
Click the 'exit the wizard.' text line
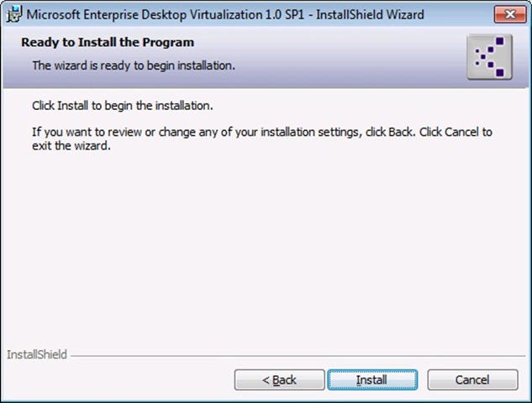tap(71, 145)
